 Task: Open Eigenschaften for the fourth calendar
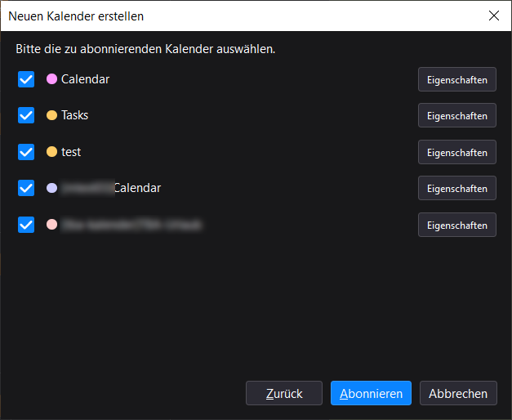[x=456, y=189]
